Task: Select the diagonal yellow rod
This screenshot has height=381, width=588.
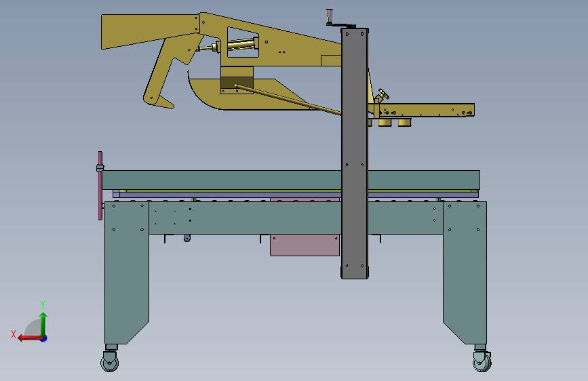Action: coord(288,100)
